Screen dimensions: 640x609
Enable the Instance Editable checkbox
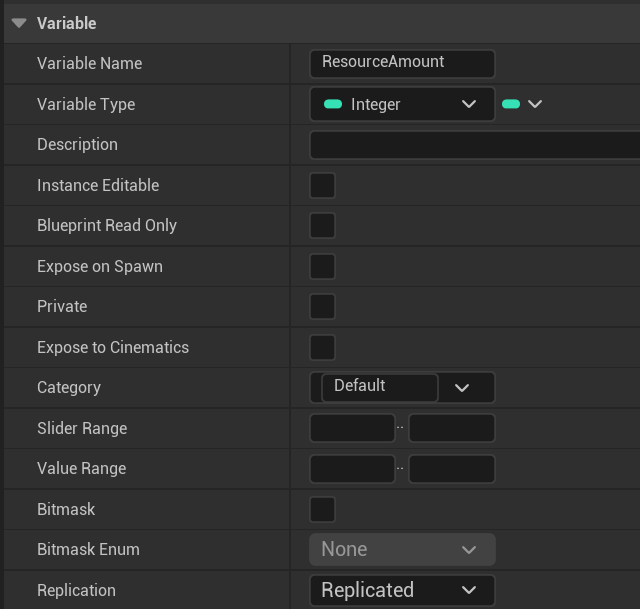coord(322,185)
